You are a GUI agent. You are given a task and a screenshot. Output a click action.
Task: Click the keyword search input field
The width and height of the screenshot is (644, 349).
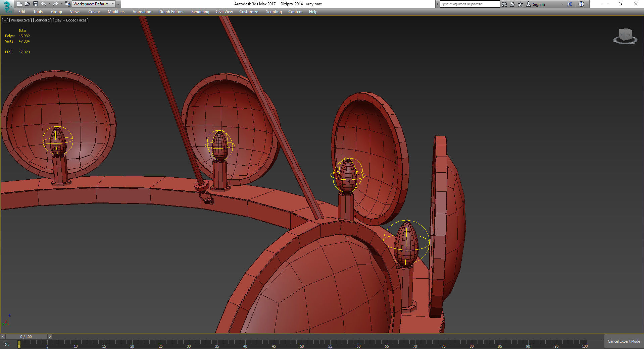click(x=469, y=4)
